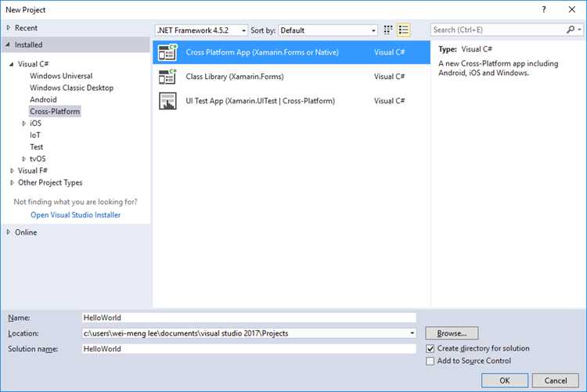Click Open Visual Studio Installer link

pyautogui.click(x=76, y=215)
